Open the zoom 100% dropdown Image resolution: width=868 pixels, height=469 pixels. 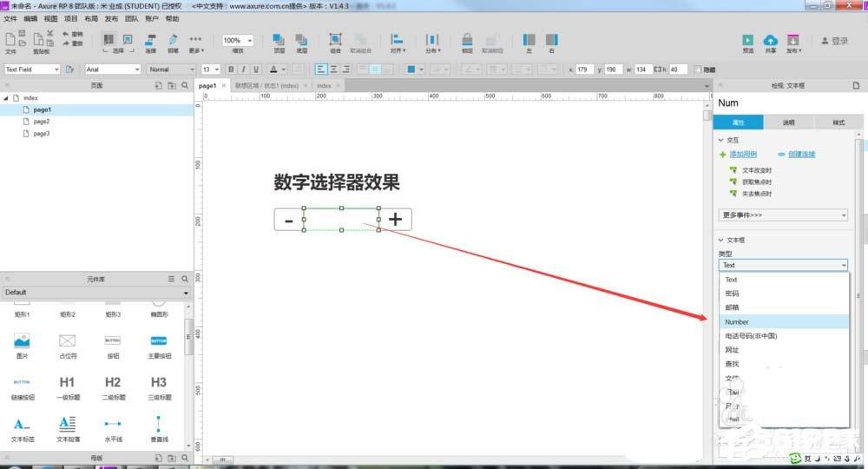click(238, 41)
